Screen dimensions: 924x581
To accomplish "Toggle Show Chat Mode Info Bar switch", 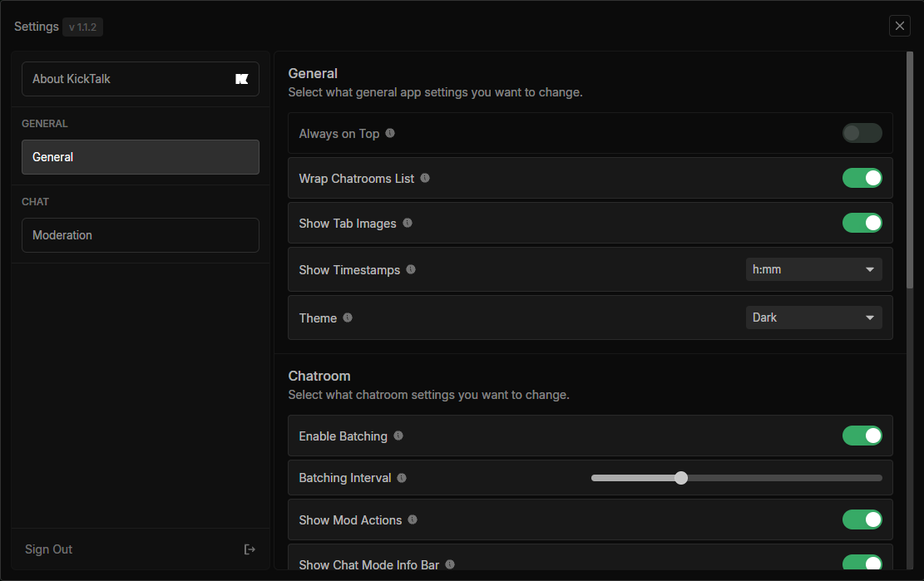I will point(862,562).
